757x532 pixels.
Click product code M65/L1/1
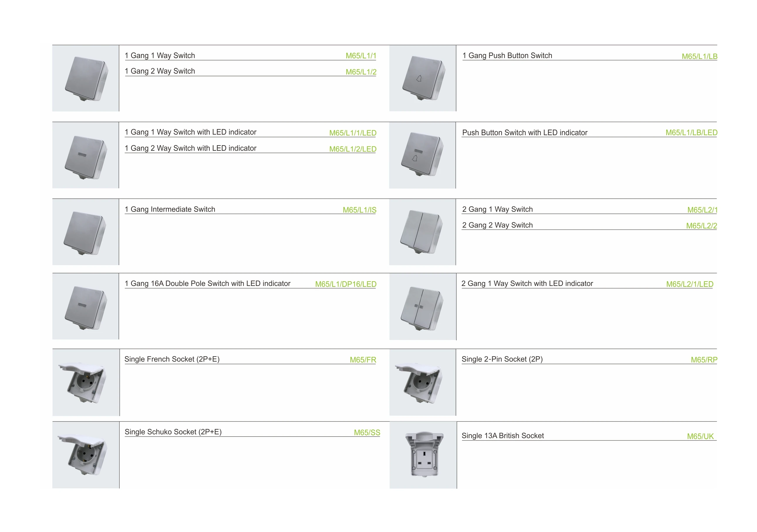tap(361, 56)
